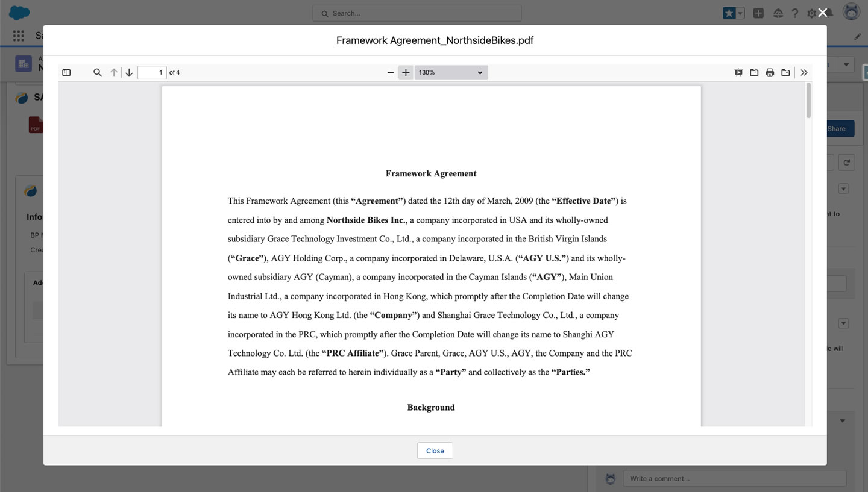
Task: Click the Northside Bikes Inc. text in document
Action: click(367, 220)
